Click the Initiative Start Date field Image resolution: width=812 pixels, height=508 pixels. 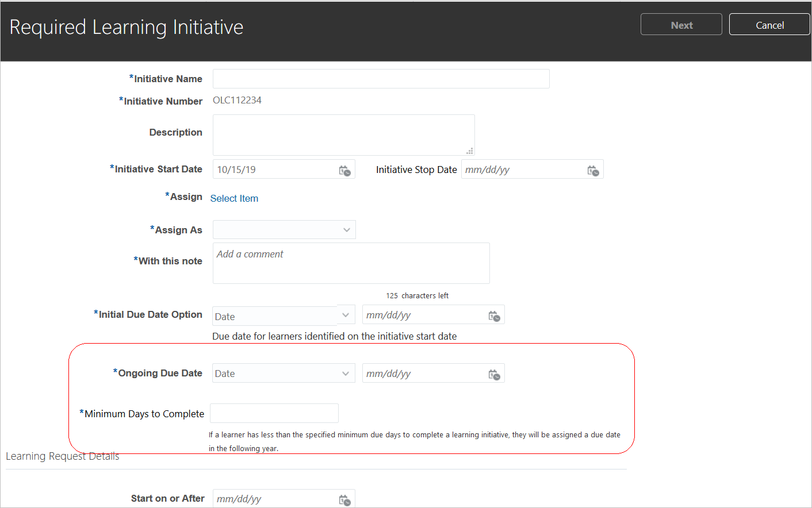(x=275, y=170)
